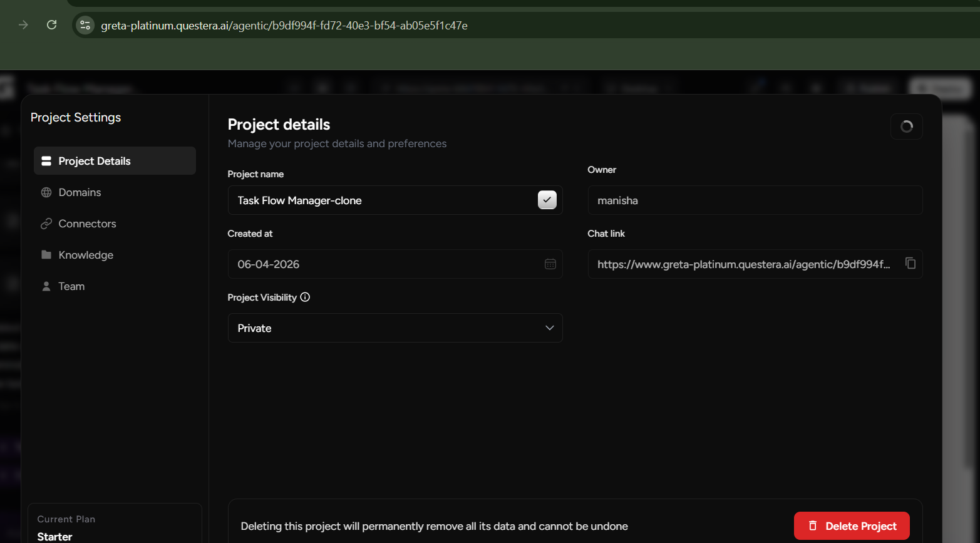This screenshot has height=543, width=980.
Task: Click the Project Settings heading
Action: (x=76, y=117)
